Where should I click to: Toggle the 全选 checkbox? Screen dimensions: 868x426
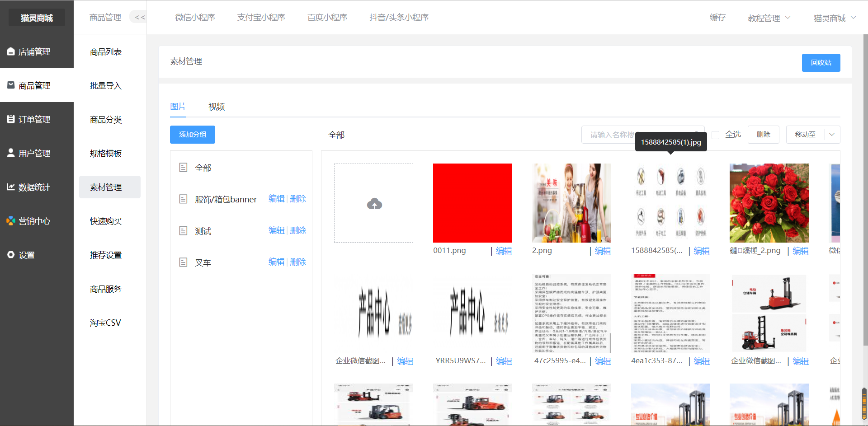715,135
